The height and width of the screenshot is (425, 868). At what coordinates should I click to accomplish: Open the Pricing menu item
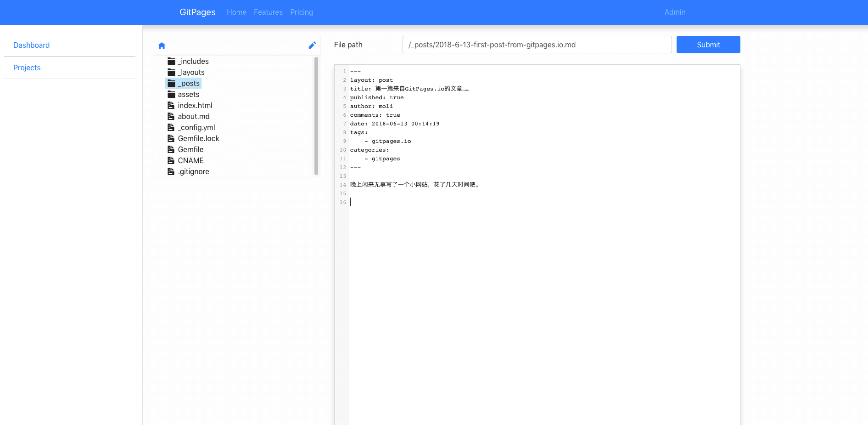[301, 12]
